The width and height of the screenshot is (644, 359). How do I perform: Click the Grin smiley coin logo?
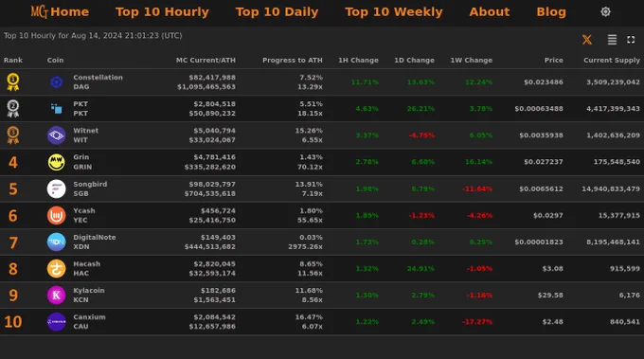pos(56,162)
